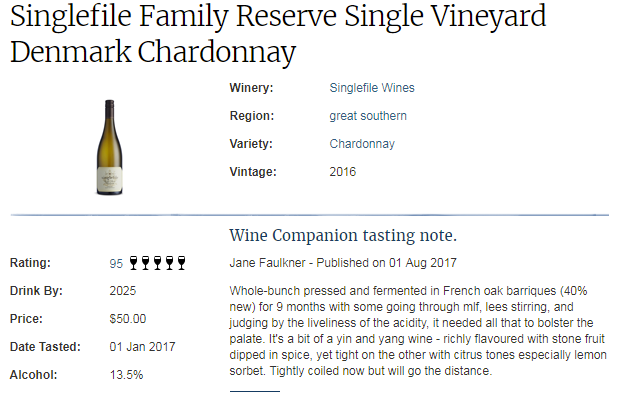The height and width of the screenshot is (405, 621).
Task: Click the great southern region link
Action: tap(368, 116)
